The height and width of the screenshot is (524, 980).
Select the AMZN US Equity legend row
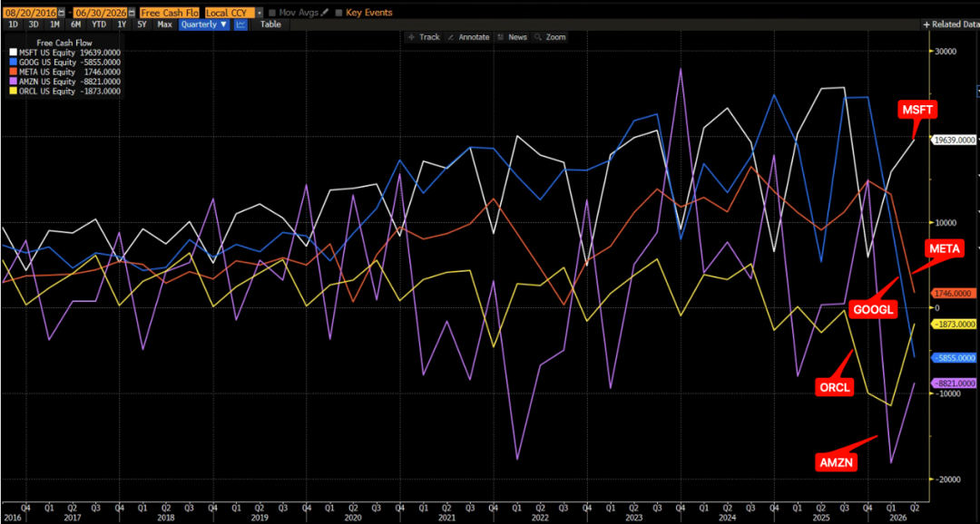64,82
